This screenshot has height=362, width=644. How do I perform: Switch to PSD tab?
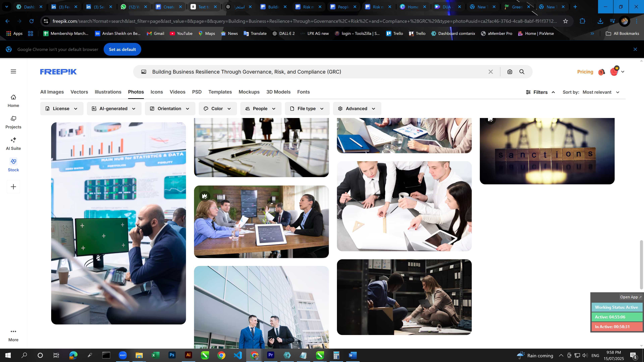197,92
